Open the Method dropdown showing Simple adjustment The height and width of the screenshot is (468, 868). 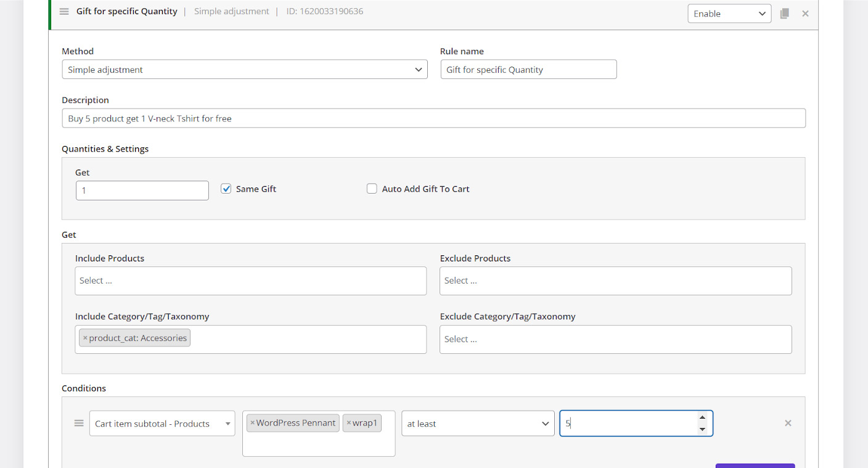tap(244, 70)
